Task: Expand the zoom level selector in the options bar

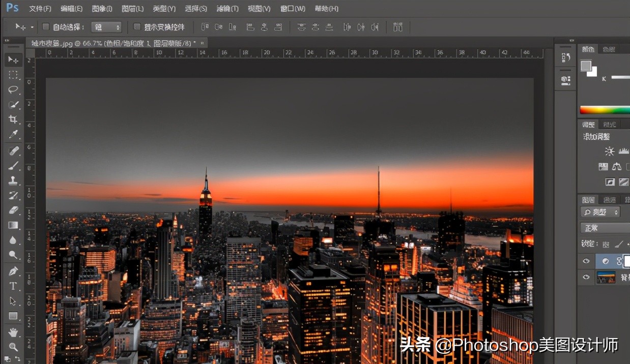Action: [117, 26]
